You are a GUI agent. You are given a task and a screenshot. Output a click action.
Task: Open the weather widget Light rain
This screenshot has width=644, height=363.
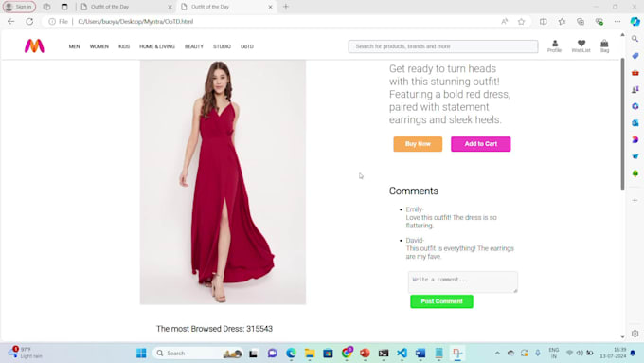coord(26,353)
